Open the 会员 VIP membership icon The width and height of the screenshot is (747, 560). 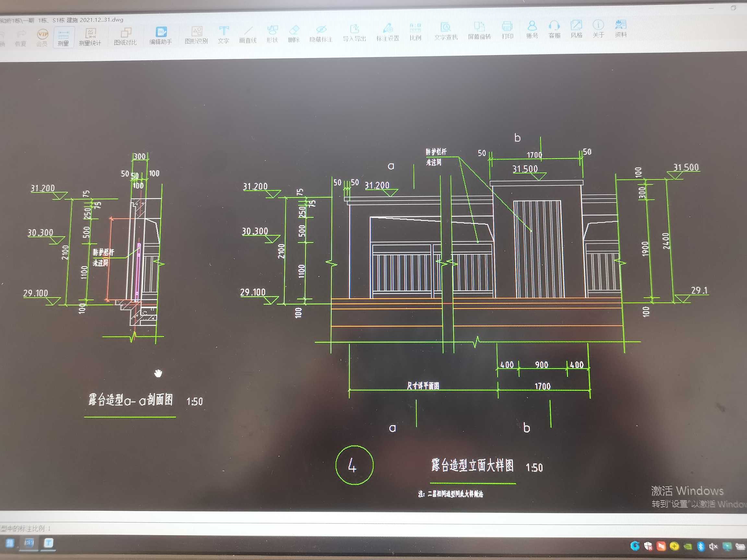[42, 38]
